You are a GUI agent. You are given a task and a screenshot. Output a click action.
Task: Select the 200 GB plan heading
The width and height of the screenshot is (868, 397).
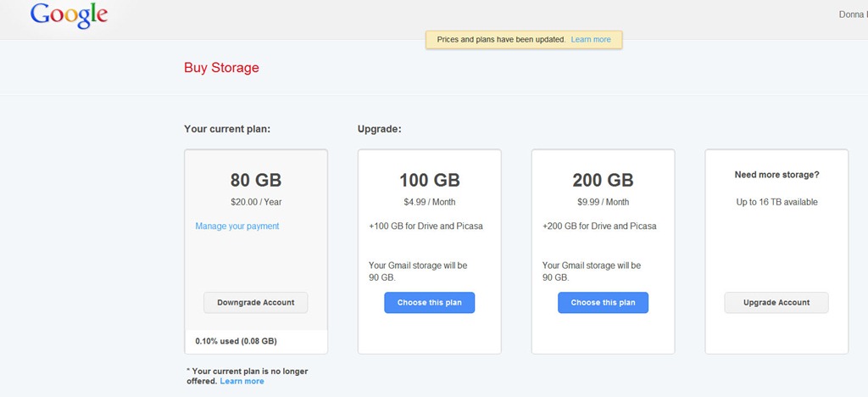click(603, 181)
